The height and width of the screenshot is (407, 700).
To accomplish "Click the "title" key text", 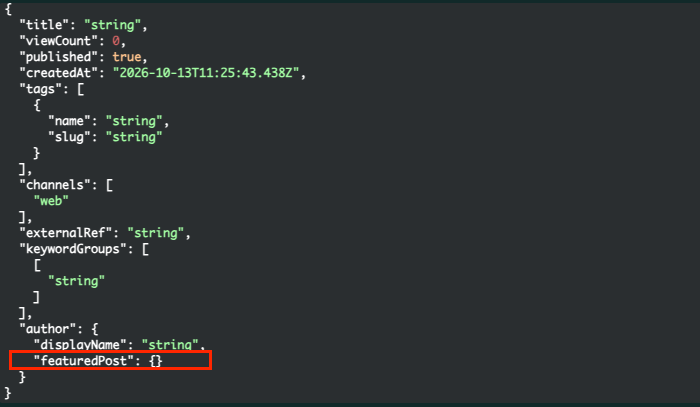I will tap(44, 25).
